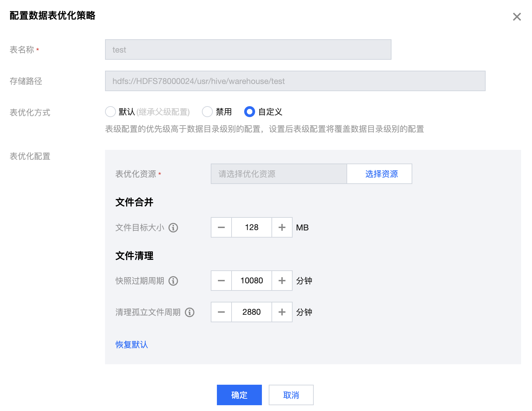This screenshot has height=411, width=532.
Task: Cancel with the 取消 button
Action: point(291,395)
